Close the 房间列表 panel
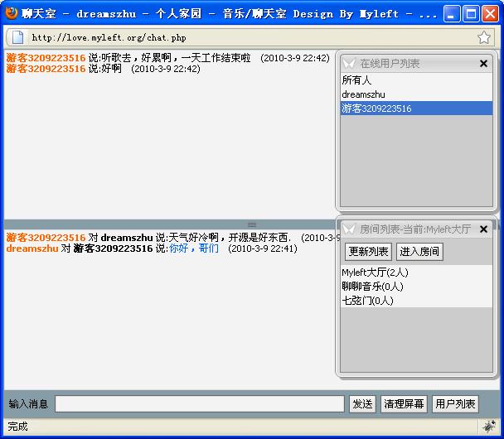 tap(483, 229)
